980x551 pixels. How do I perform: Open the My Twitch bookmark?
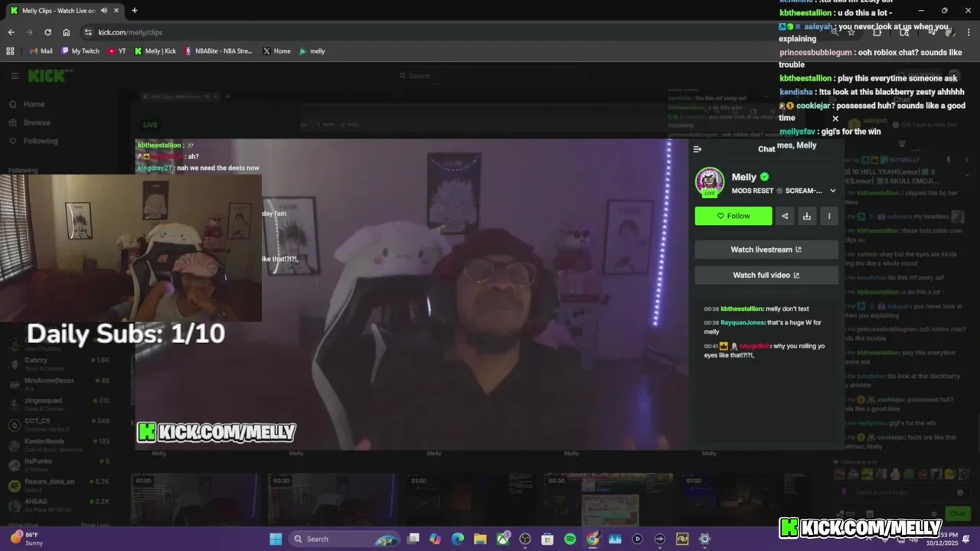pyautogui.click(x=80, y=51)
